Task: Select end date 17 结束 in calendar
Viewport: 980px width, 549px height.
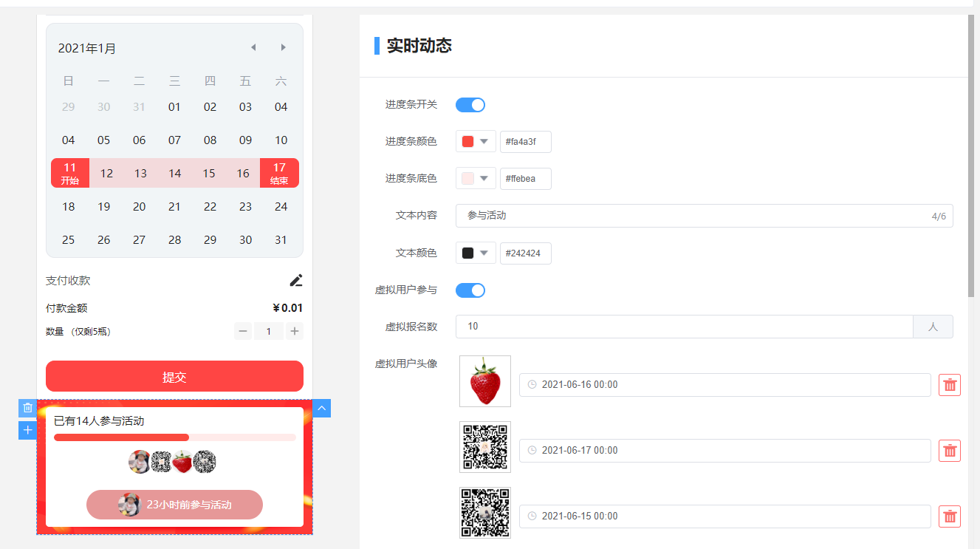Action: [279, 173]
